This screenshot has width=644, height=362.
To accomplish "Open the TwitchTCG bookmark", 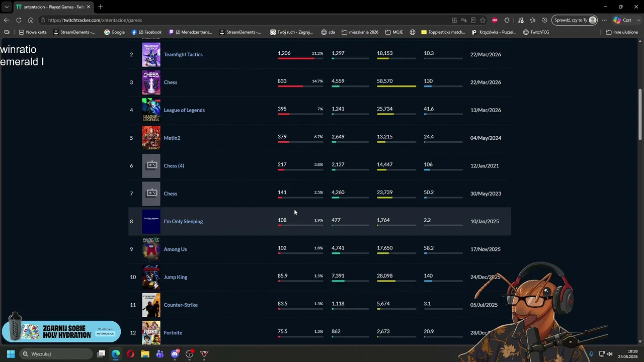I will click(x=536, y=32).
